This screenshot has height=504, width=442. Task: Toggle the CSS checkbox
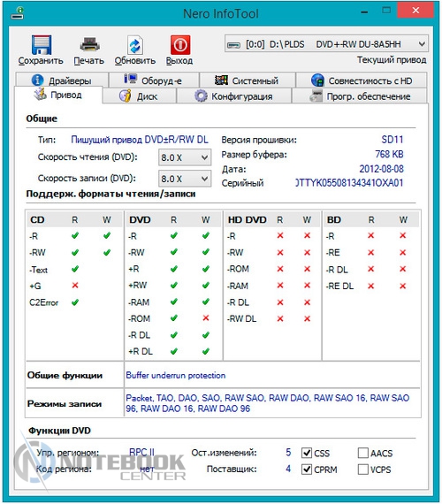click(x=307, y=453)
